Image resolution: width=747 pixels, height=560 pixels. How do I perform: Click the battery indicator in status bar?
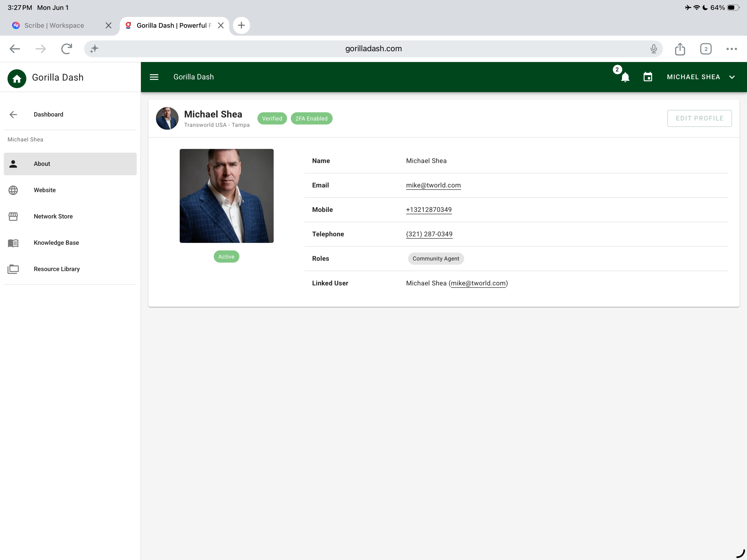click(733, 7)
